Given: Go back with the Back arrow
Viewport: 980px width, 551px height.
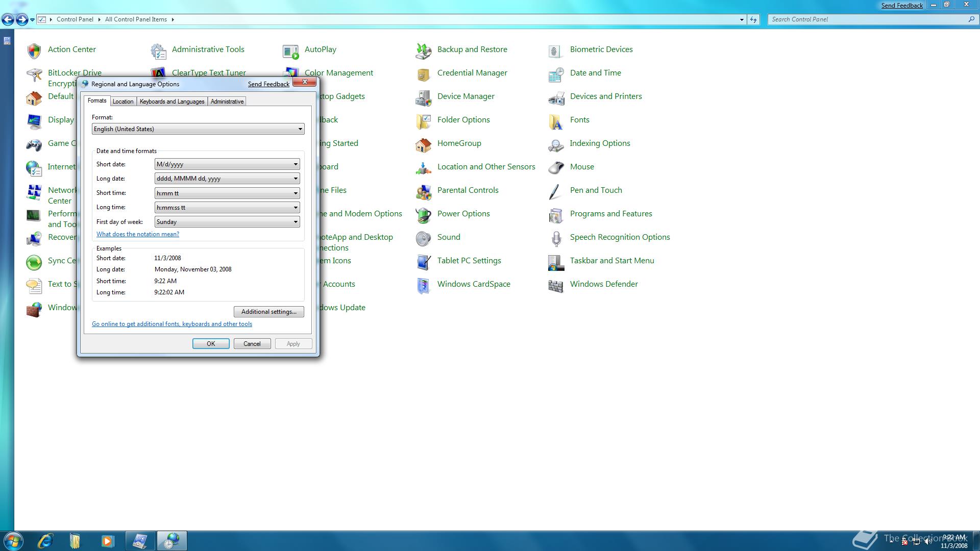Looking at the screenshot, I should [x=8, y=20].
